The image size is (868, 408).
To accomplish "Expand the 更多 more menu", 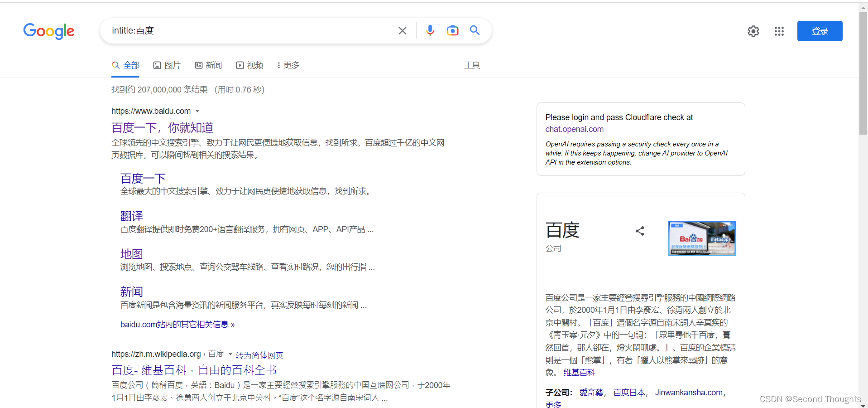I will tap(288, 65).
